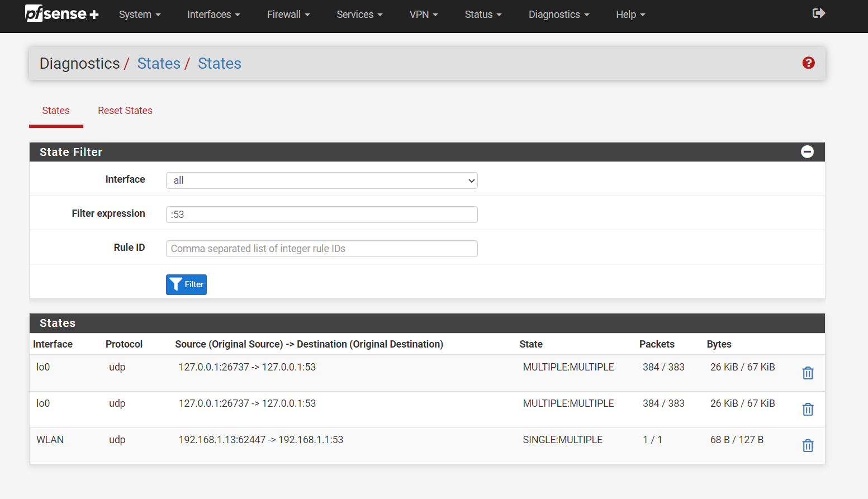This screenshot has width=868, height=499.
Task: Click the blue Filter button
Action: pos(186,284)
